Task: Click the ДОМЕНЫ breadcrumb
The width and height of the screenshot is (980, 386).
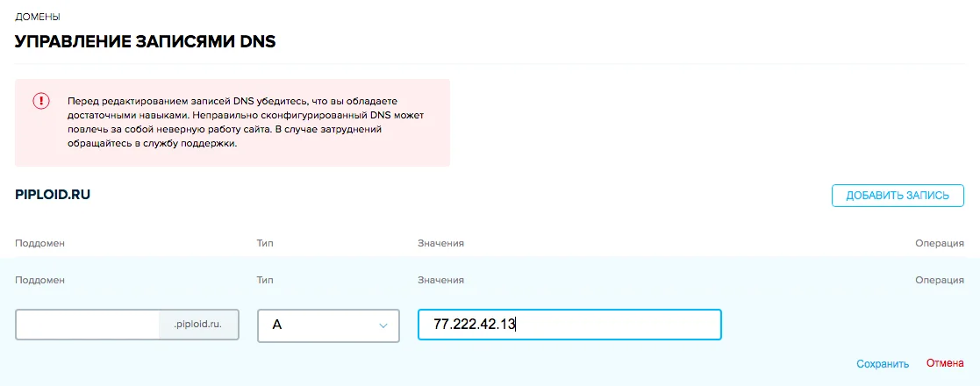Action: 38,17
